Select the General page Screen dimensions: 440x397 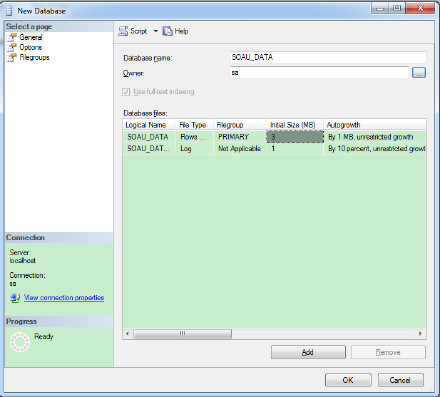click(31, 37)
